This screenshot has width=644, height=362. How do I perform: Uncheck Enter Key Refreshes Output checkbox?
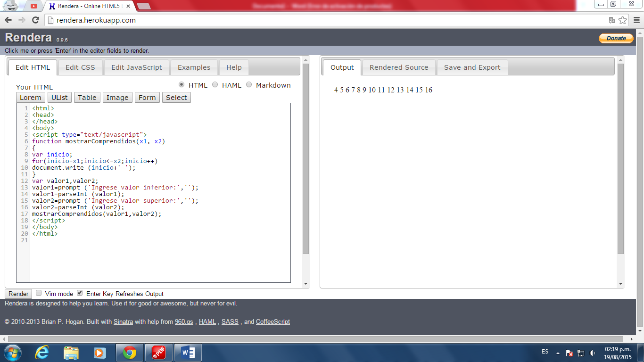80,293
